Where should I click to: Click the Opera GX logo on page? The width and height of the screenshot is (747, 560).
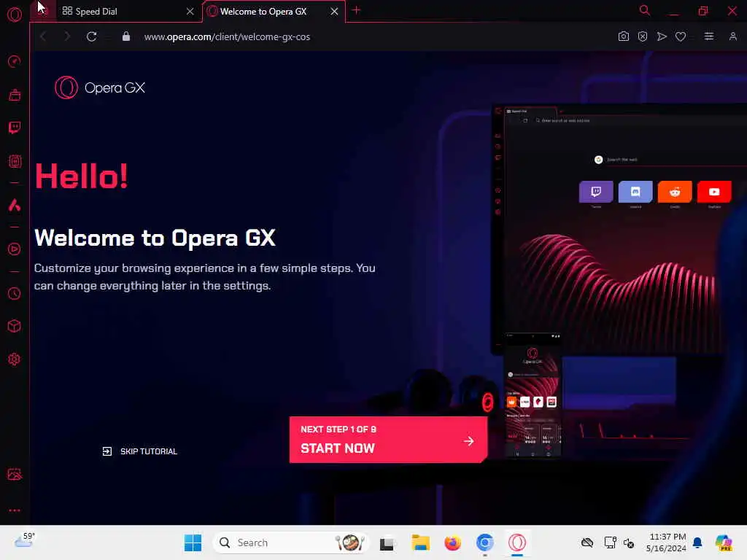coord(100,87)
